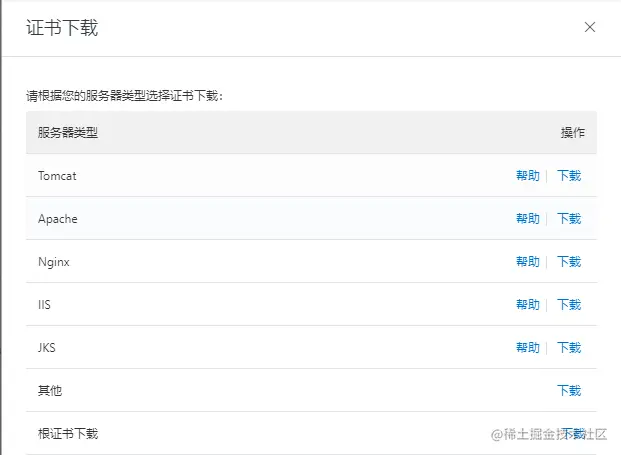Image resolution: width=621 pixels, height=455 pixels.
Task: Click the 服务器类型 column header
Action: pyautogui.click(x=68, y=132)
